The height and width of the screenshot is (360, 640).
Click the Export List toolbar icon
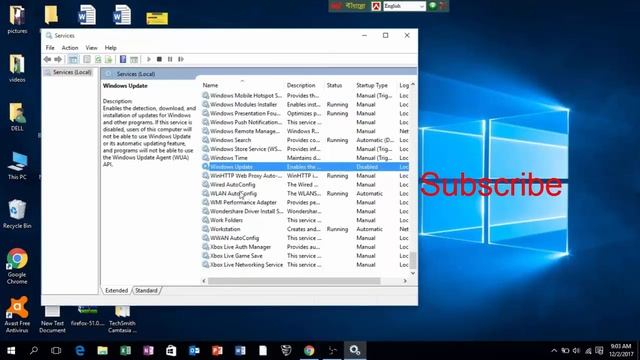109,59
